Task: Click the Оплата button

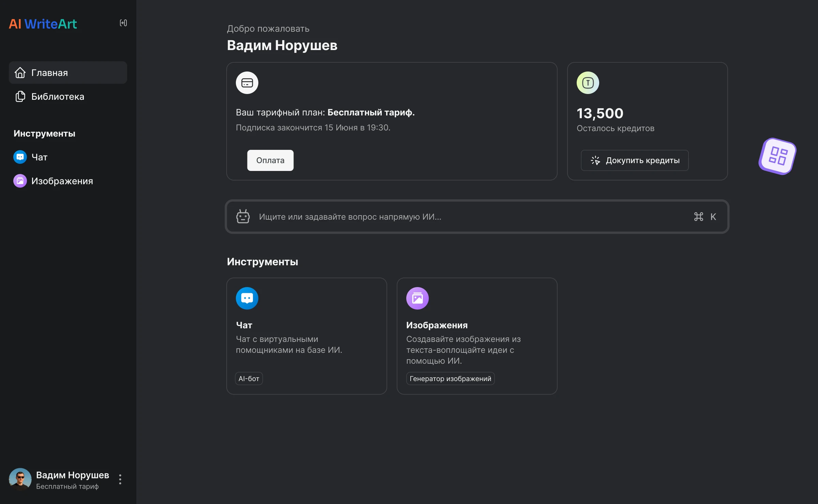Action: coord(270,160)
